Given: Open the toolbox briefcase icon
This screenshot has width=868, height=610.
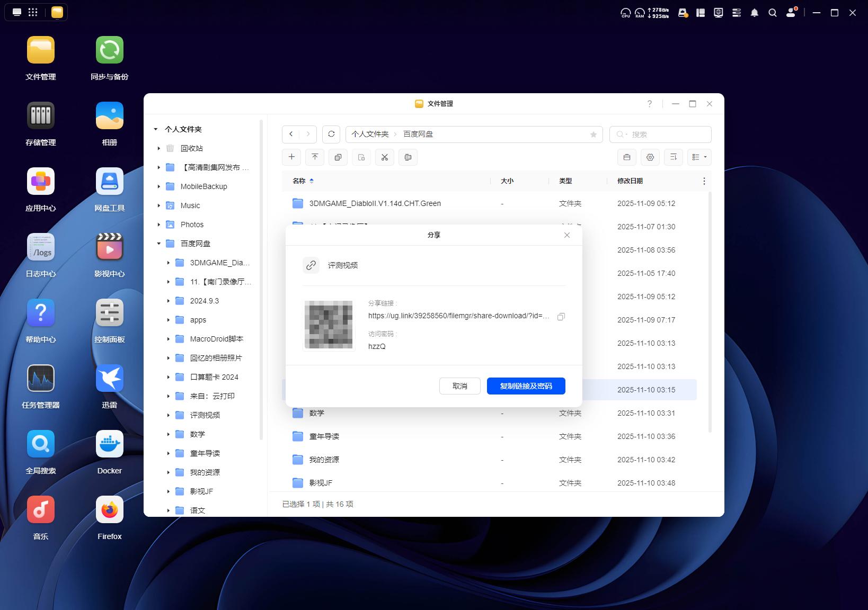Looking at the screenshot, I should (627, 157).
